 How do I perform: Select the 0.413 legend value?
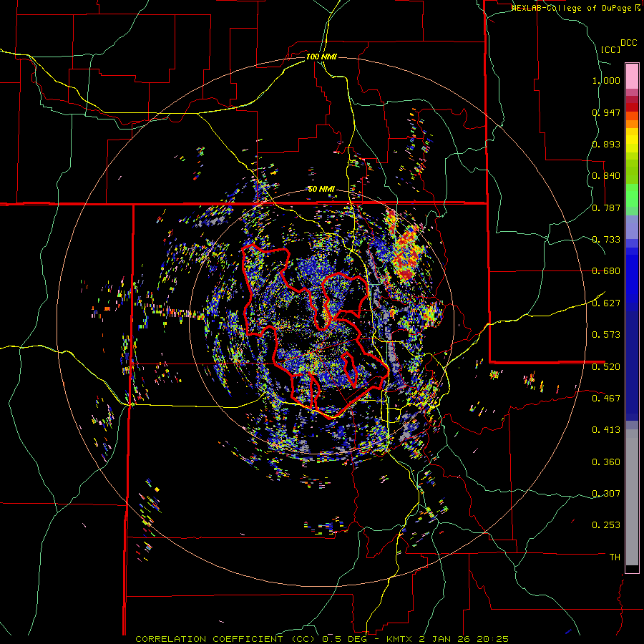coord(606,430)
